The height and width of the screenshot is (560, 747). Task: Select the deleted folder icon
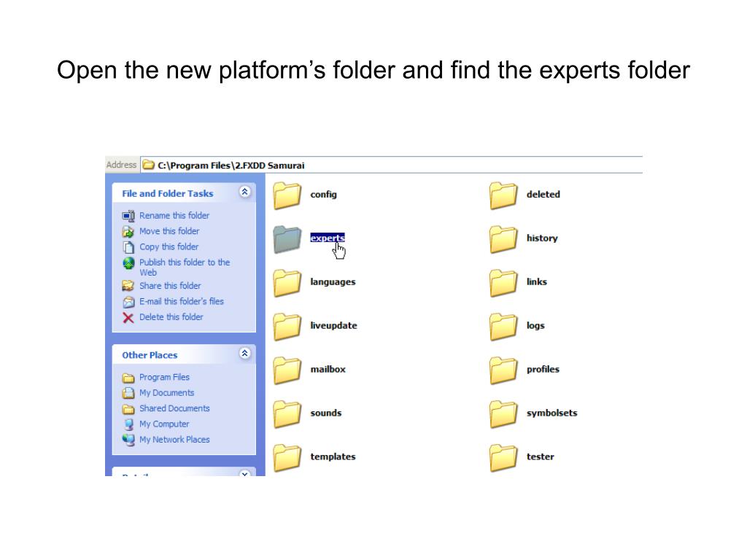tap(503, 195)
